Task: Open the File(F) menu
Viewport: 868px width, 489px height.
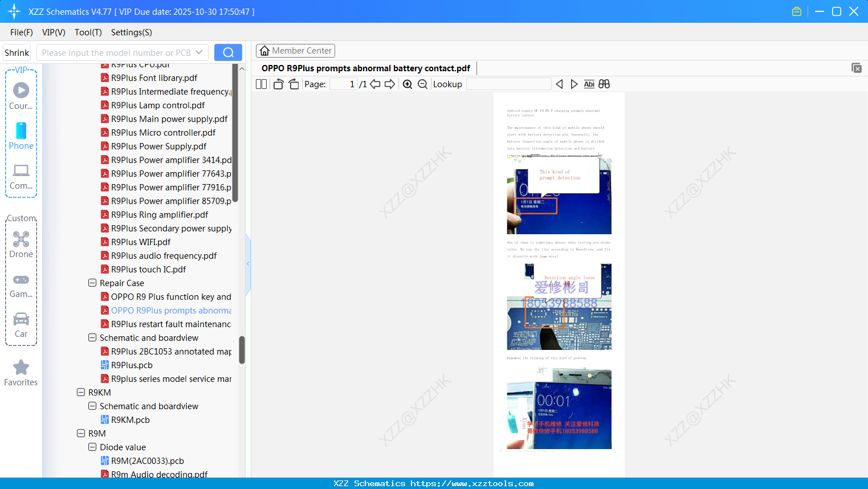Action: tap(22, 32)
